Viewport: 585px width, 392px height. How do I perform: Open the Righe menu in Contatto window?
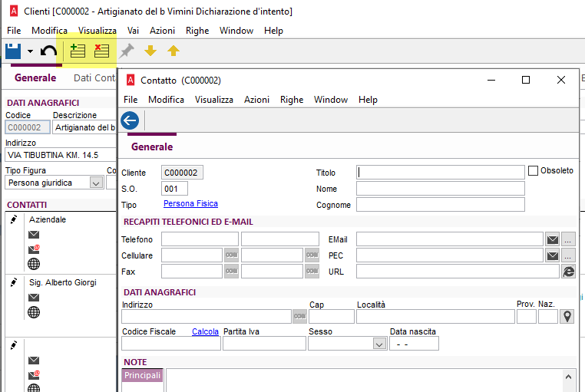(292, 100)
